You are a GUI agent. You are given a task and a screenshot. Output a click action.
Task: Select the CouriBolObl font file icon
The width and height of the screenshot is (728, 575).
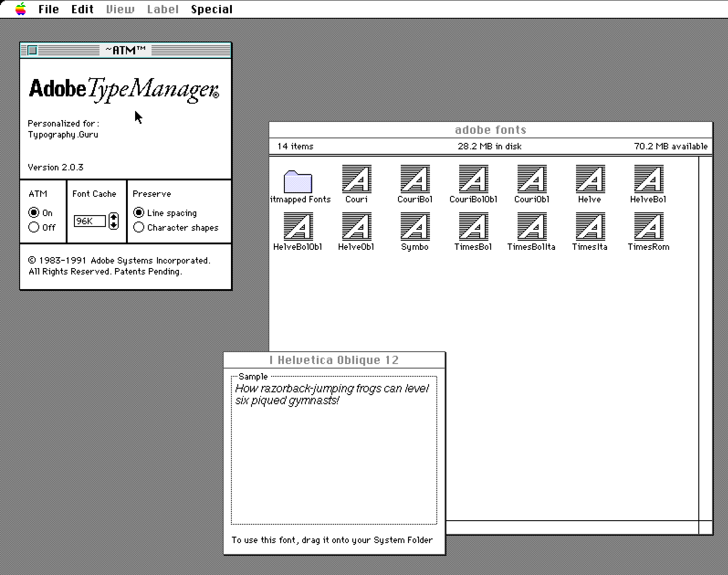click(473, 179)
